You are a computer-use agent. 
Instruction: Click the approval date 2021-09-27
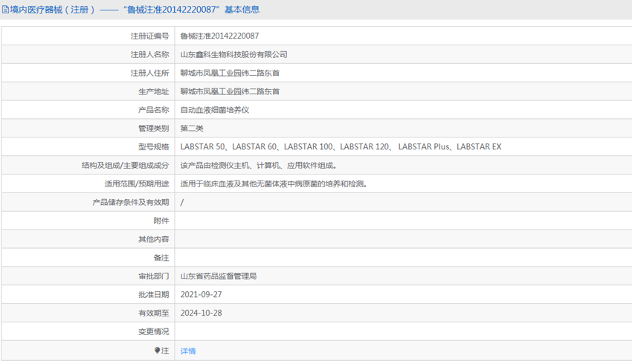coord(201,295)
